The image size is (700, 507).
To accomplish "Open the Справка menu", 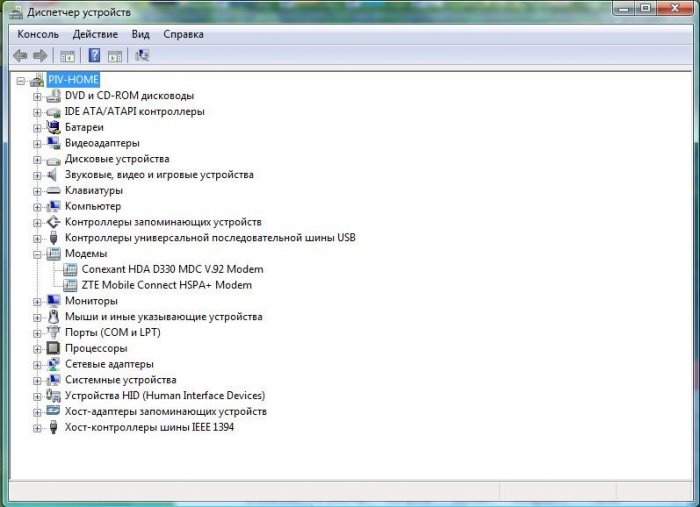I will [183, 34].
